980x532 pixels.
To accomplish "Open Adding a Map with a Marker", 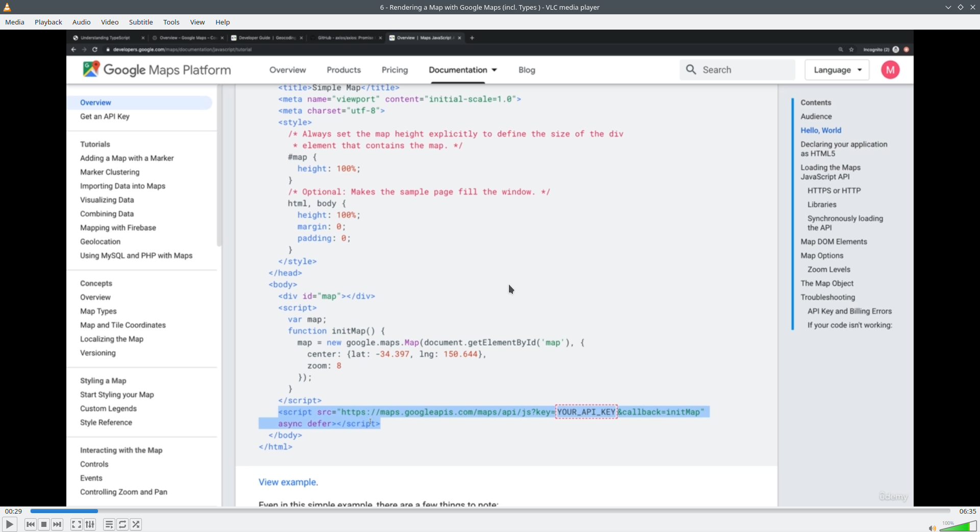I will 127,158.
